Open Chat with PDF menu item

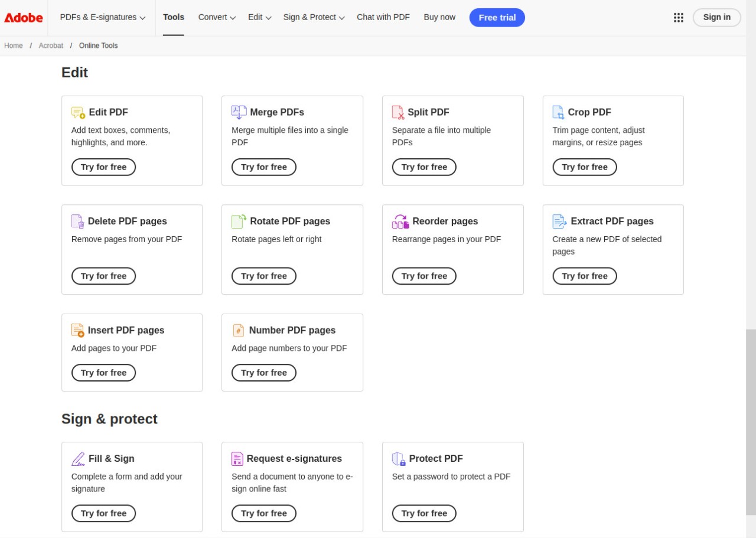pos(383,18)
